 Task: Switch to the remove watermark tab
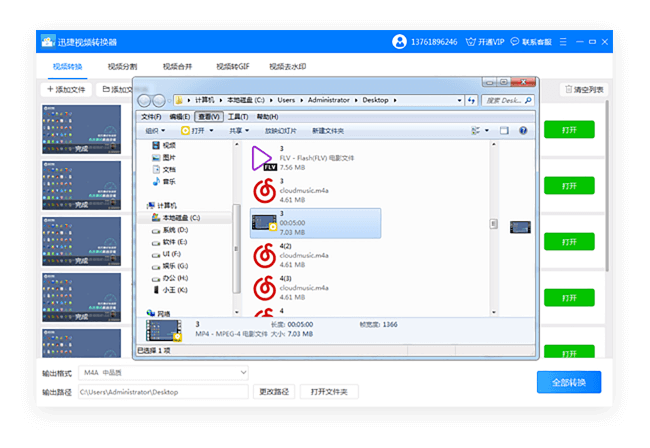coord(288,66)
